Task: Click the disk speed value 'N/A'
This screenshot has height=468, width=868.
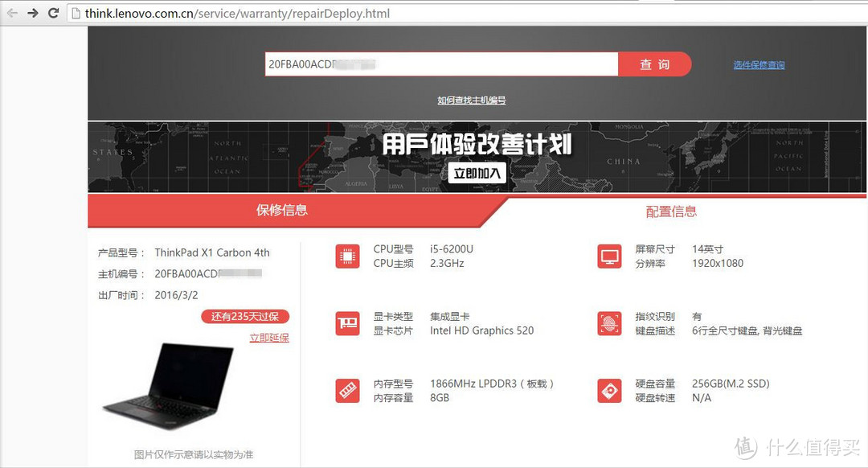Action: pos(702,398)
